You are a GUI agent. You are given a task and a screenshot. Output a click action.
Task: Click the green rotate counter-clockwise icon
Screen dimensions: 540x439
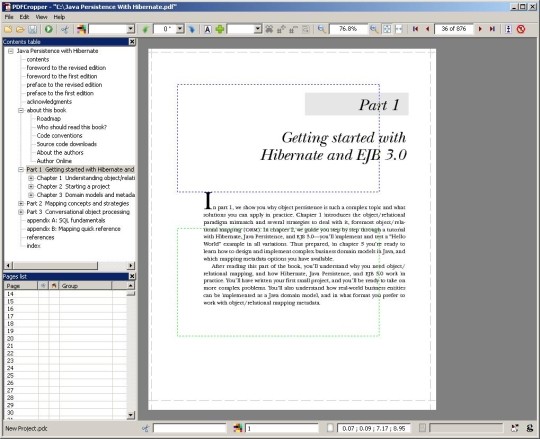pyautogui.click(x=145, y=29)
